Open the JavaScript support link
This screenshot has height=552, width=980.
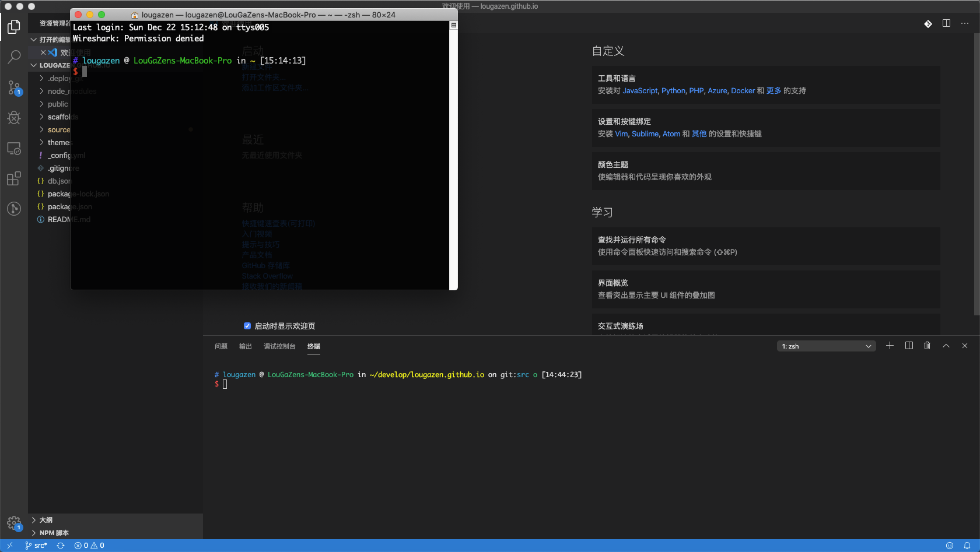[x=639, y=90]
